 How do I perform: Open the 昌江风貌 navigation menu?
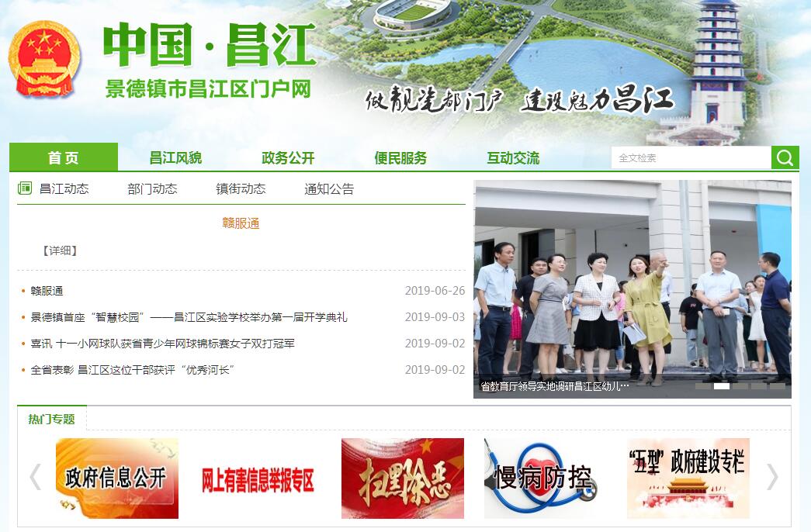(x=175, y=158)
